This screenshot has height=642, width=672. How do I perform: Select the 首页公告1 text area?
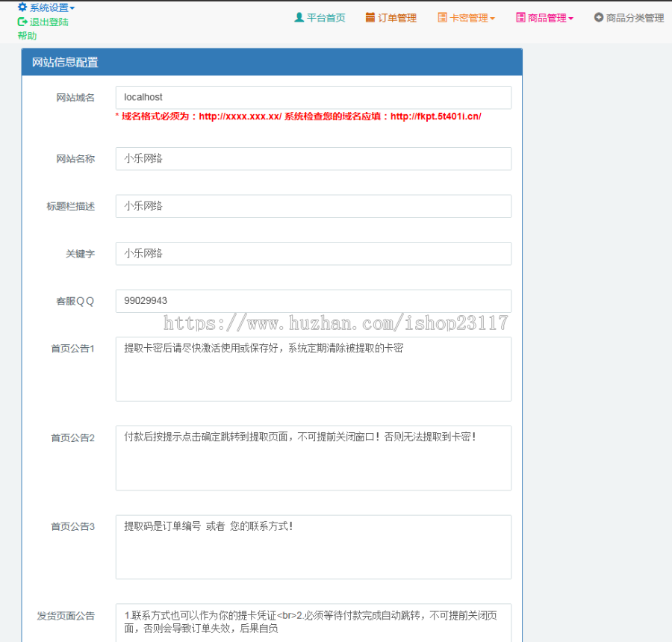312,368
